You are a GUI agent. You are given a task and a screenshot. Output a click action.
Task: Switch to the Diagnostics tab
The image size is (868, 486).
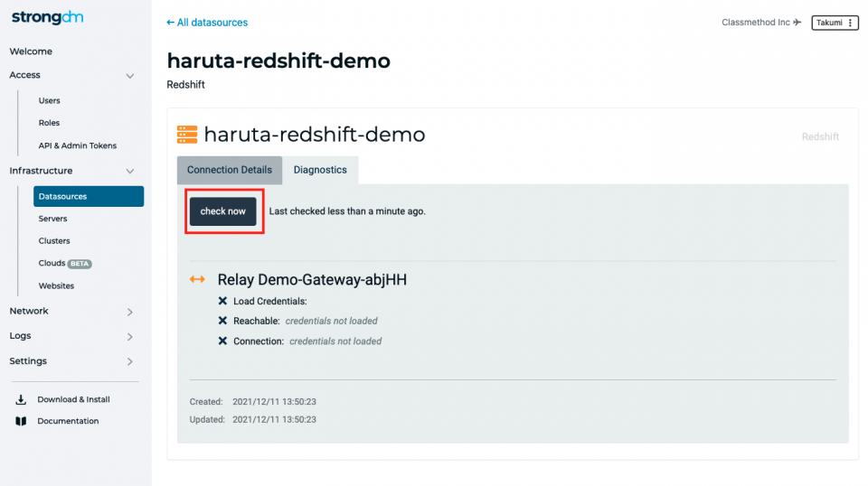coord(320,171)
